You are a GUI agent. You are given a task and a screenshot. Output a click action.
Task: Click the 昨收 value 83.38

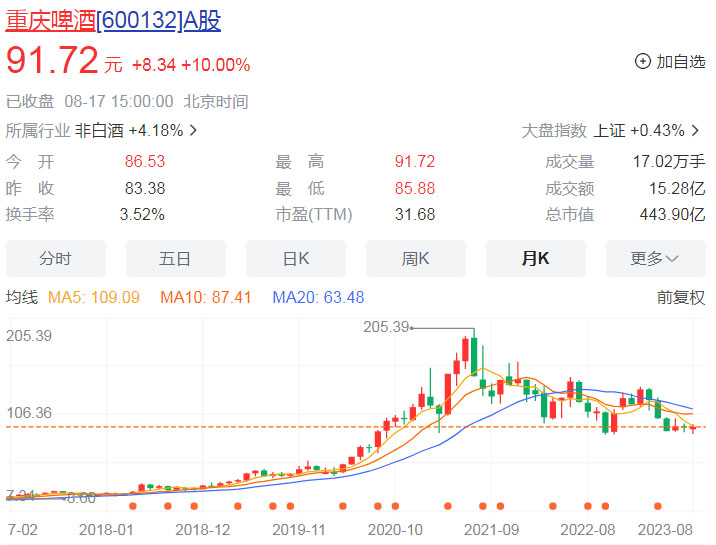(145, 188)
